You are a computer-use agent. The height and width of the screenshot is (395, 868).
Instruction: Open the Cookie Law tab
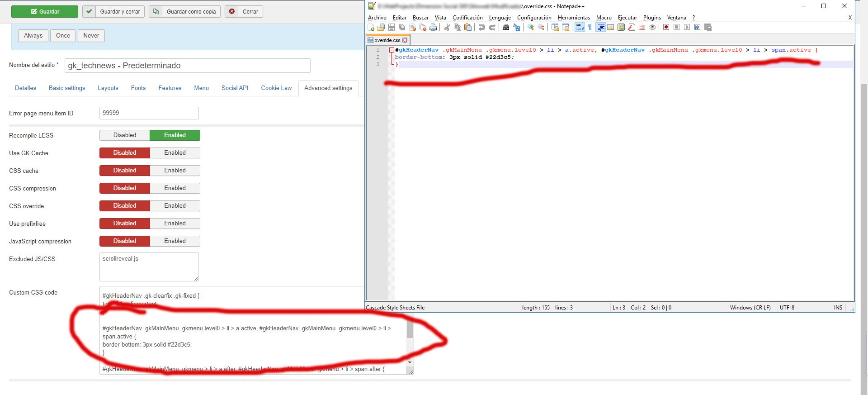pyautogui.click(x=276, y=88)
